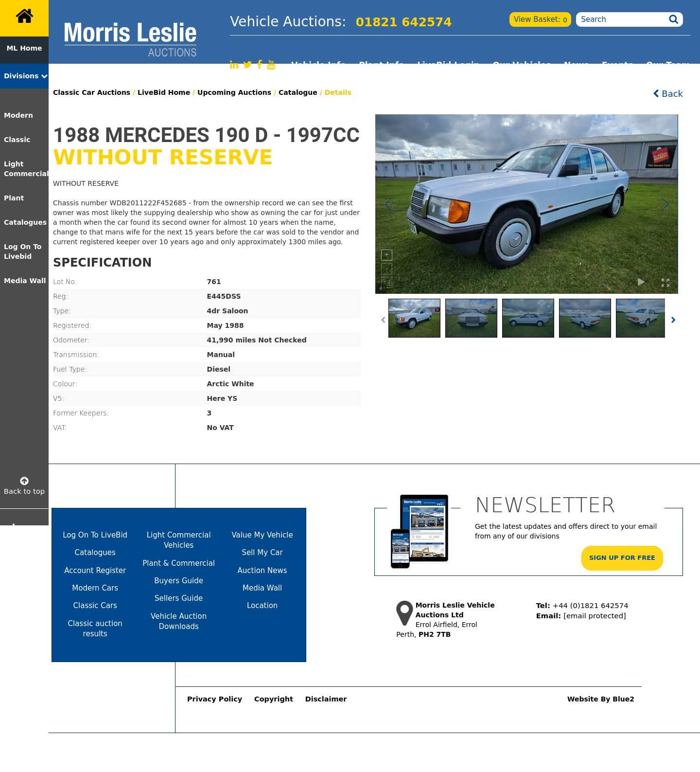Open Disclaimer link
This screenshot has width=700, height=772.
pyautogui.click(x=326, y=699)
